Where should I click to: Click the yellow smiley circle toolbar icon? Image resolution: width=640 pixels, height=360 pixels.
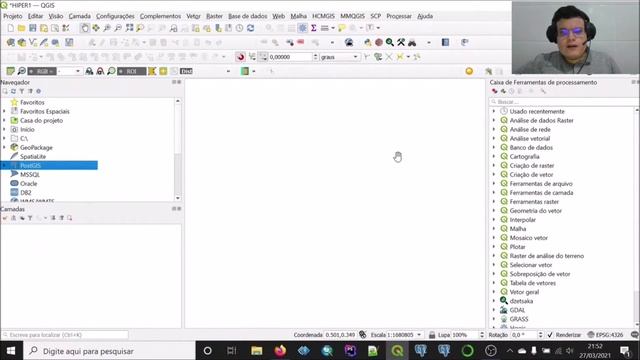(469, 71)
